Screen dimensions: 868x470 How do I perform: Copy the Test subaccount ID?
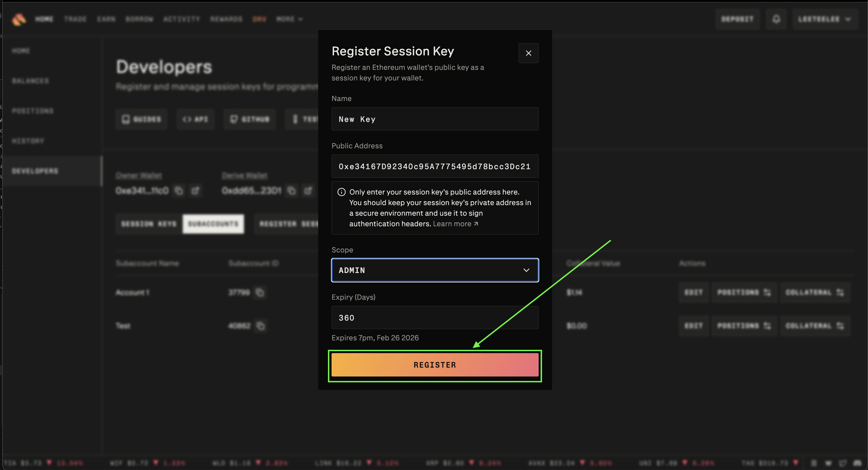(261, 326)
